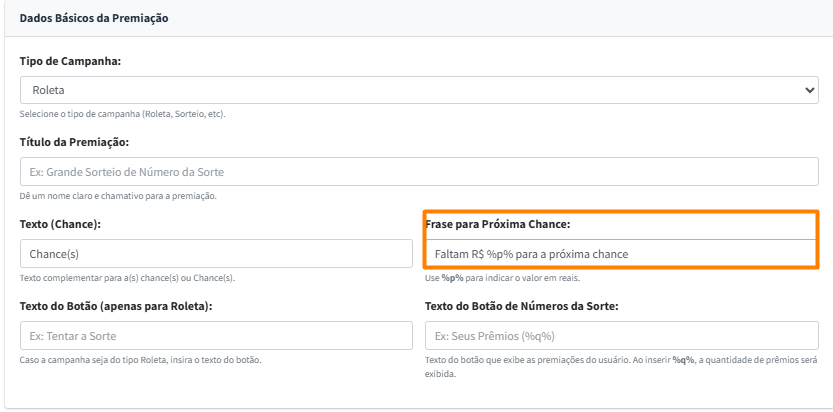Focus the Números da Sorte button text field

click(621, 336)
